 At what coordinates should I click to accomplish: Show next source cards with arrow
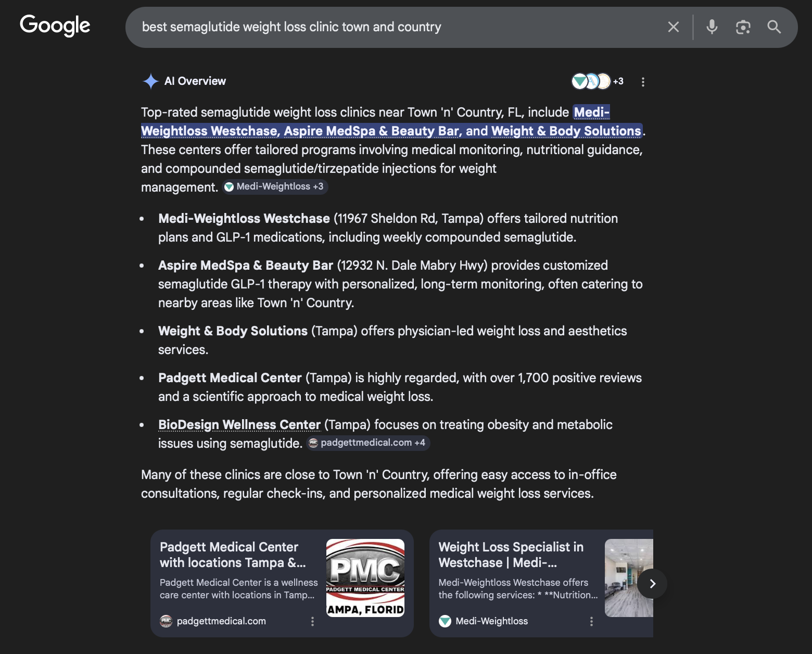point(653,584)
